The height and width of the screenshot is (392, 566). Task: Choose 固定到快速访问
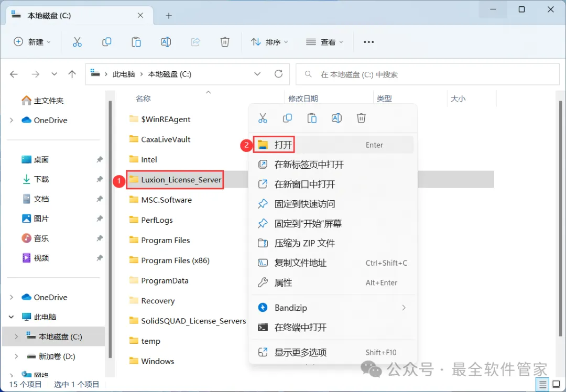pos(333,204)
